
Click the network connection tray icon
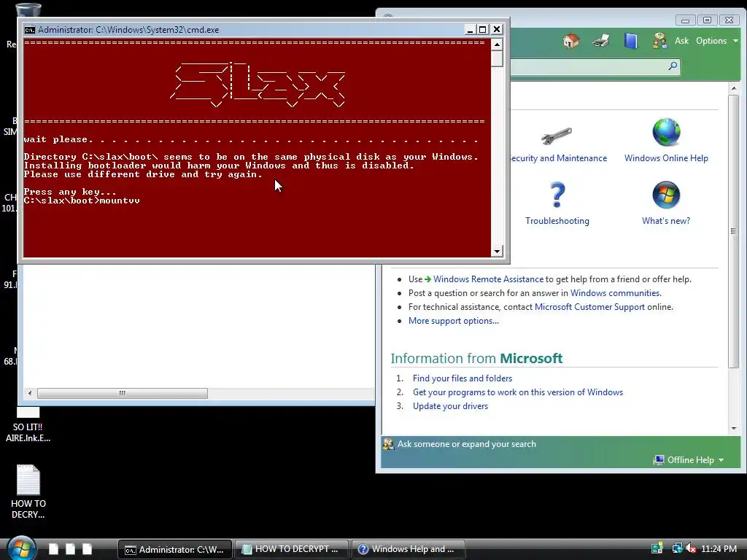(676, 548)
